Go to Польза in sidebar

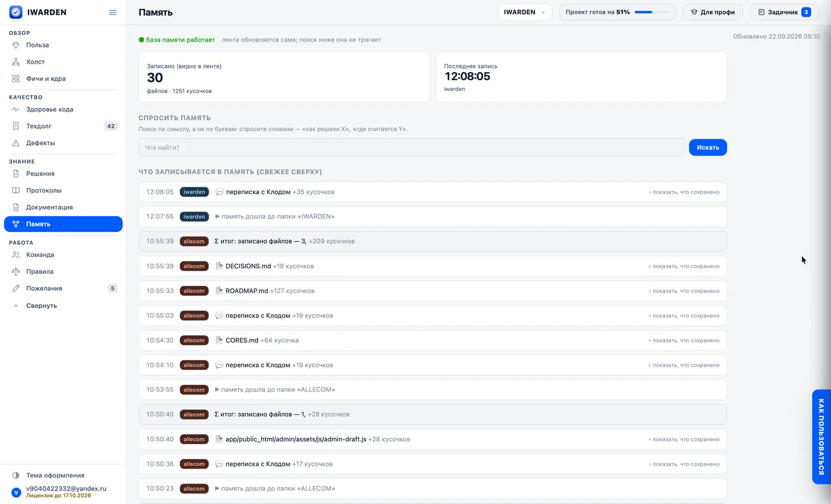coord(63,45)
